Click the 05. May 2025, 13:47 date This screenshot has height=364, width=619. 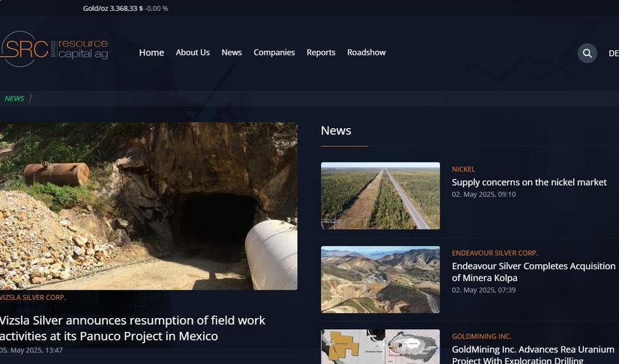(31, 349)
